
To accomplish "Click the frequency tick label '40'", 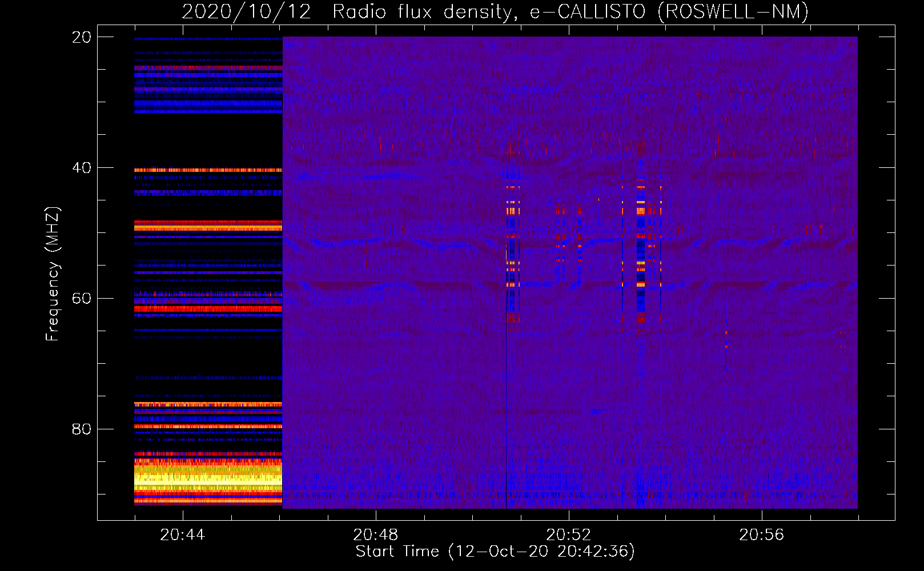I will [82, 168].
